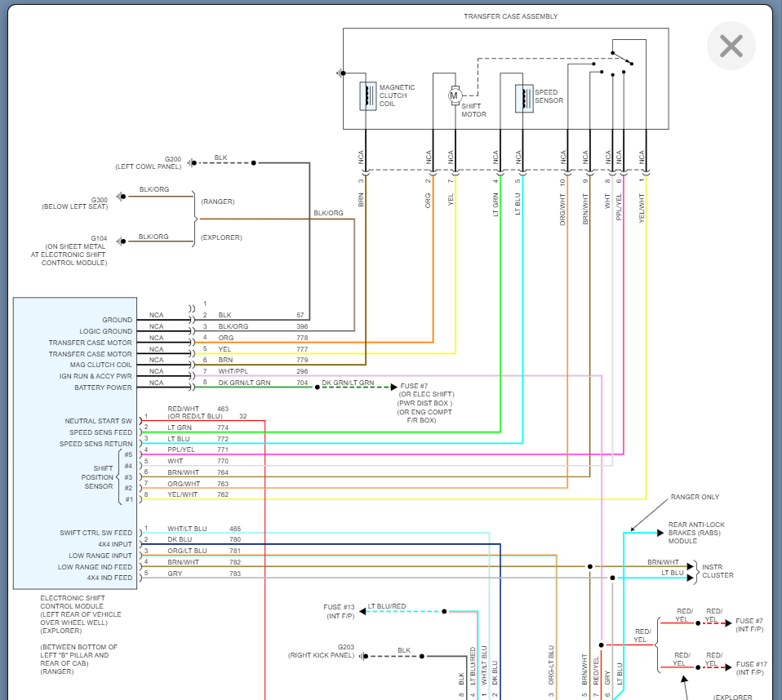The width and height of the screenshot is (782, 700).
Task: Click the G104 ground label
Action: point(69,250)
